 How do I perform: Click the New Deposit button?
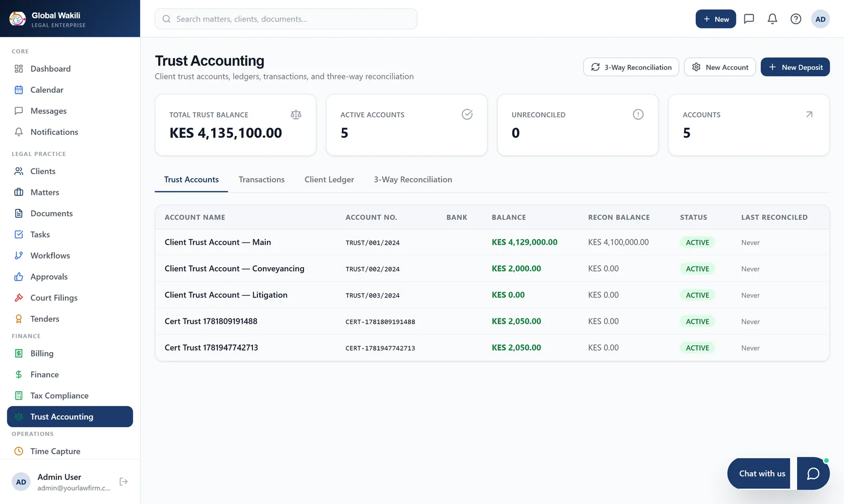tap(795, 67)
